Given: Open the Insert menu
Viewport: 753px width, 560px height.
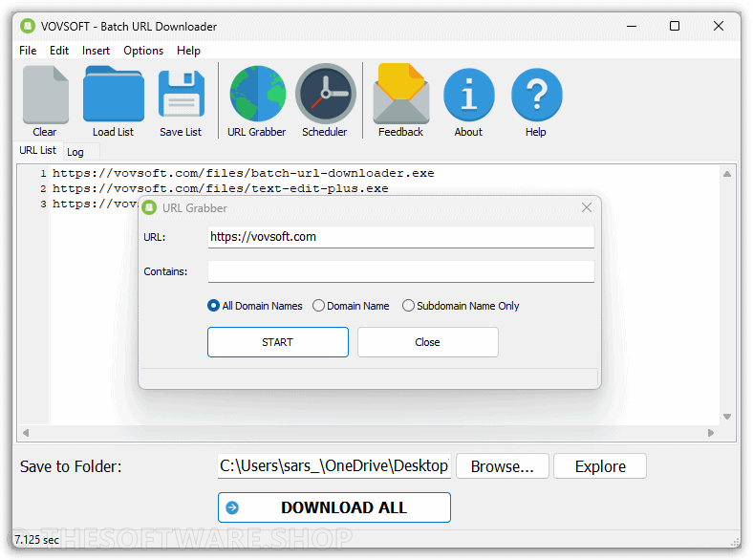Looking at the screenshot, I should (x=96, y=51).
